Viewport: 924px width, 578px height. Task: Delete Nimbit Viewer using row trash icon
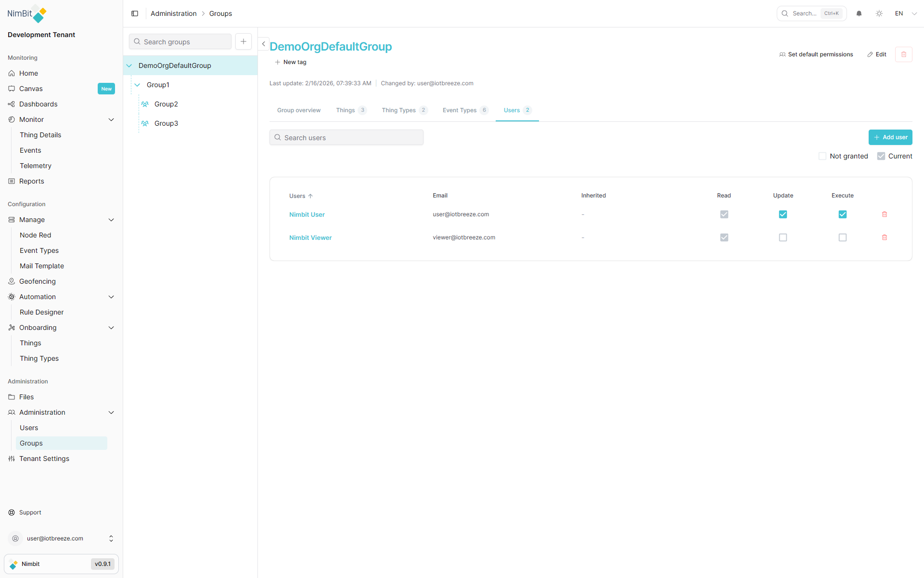pyautogui.click(x=885, y=237)
